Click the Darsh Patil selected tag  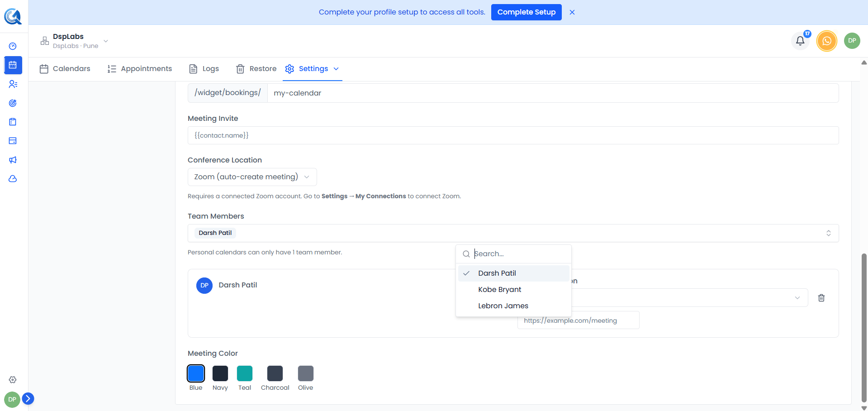point(215,233)
